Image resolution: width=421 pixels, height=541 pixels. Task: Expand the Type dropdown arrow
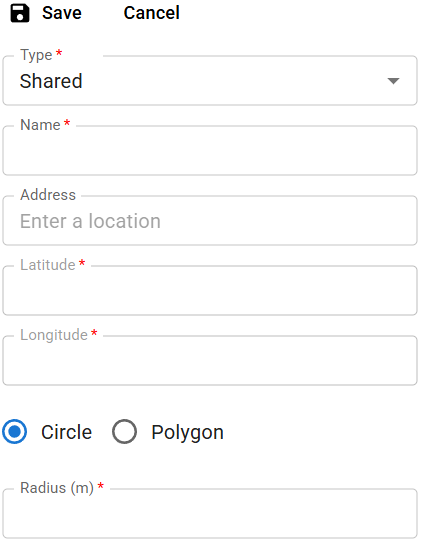pyautogui.click(x=393, y=81)
